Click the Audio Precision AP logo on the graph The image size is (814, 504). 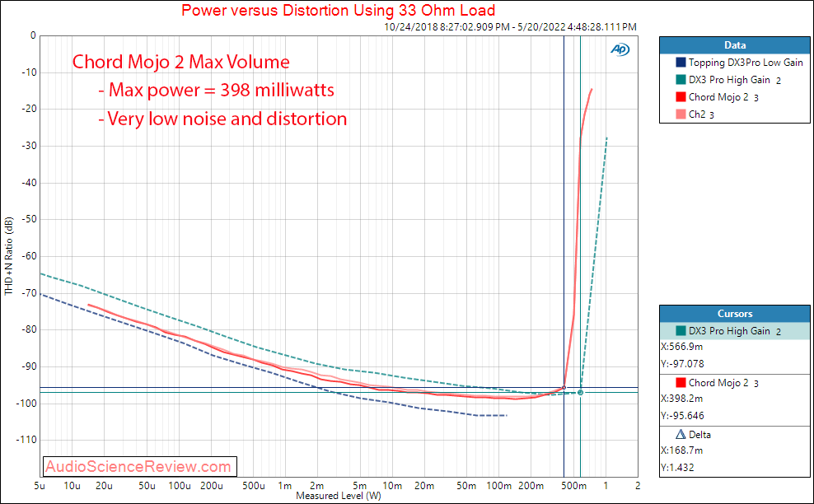point(620,49)
